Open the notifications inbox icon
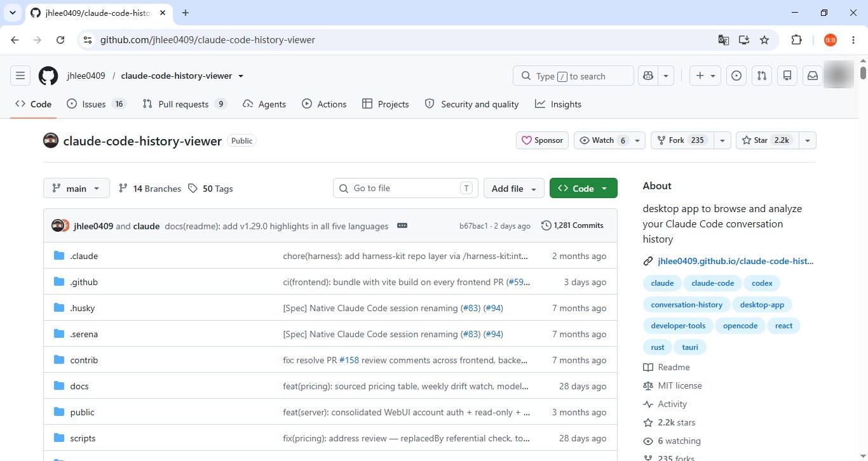 pos(813,76)
